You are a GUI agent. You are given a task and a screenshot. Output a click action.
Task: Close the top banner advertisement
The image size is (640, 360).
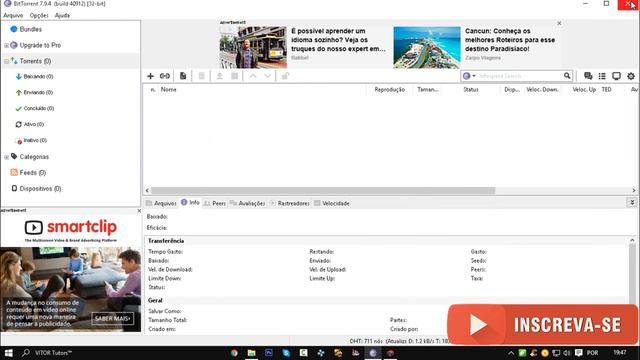559,23
